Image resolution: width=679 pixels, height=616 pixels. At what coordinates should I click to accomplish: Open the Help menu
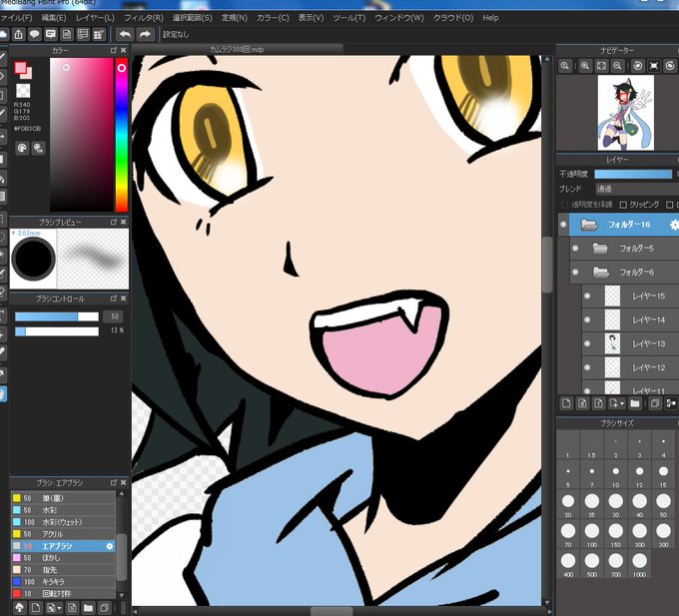coord(490,18)
